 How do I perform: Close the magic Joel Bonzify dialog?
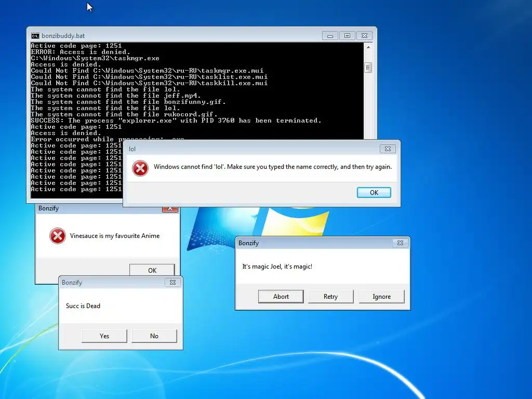tap(400, 243)
